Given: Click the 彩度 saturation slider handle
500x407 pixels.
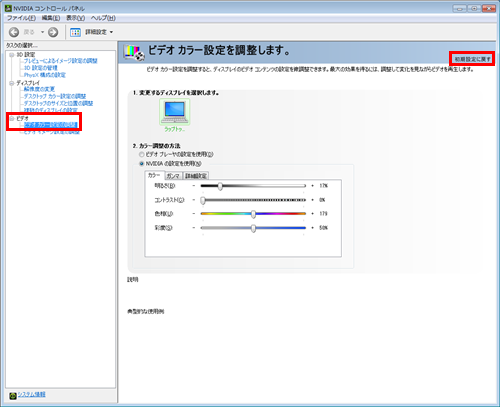Looking at the screenshot, I should pyautogui.click(x=253, y=228).
